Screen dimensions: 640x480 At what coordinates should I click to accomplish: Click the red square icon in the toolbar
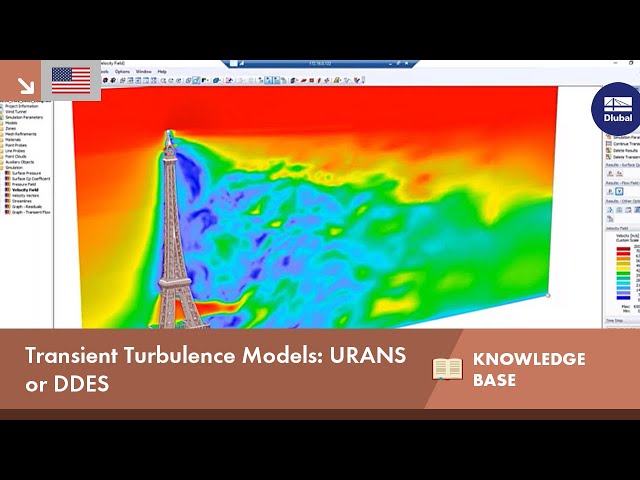pyautogui.click(x=311, y=80)
